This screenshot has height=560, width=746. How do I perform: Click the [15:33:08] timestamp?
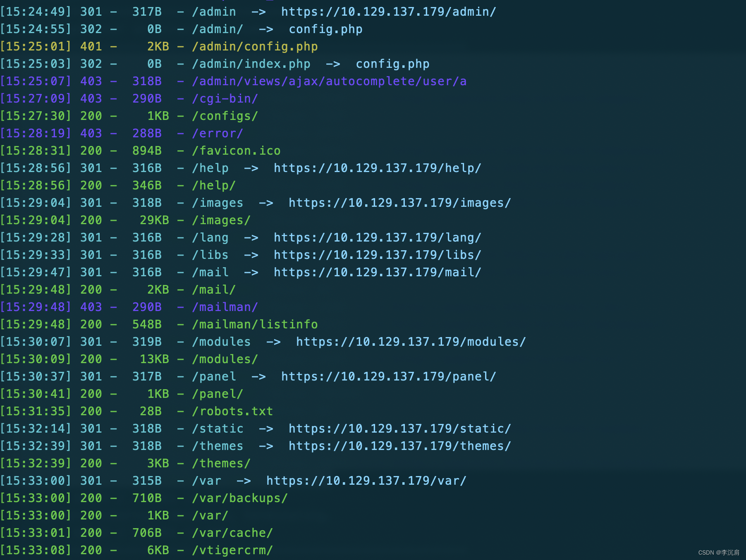coord(36,550)
